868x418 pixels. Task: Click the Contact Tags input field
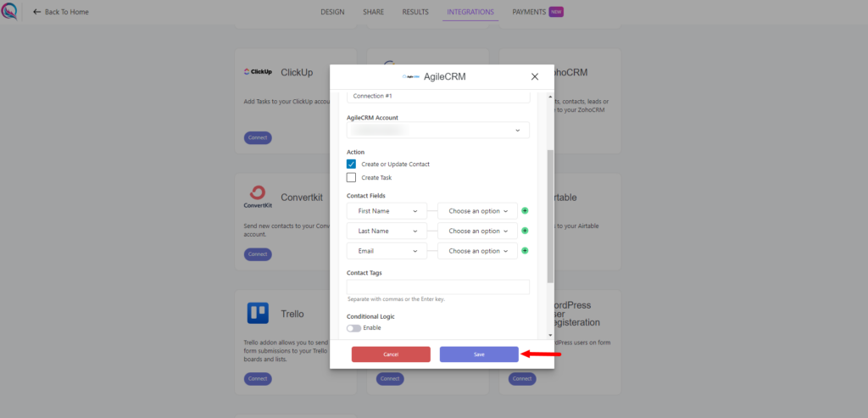coord(438,287)
